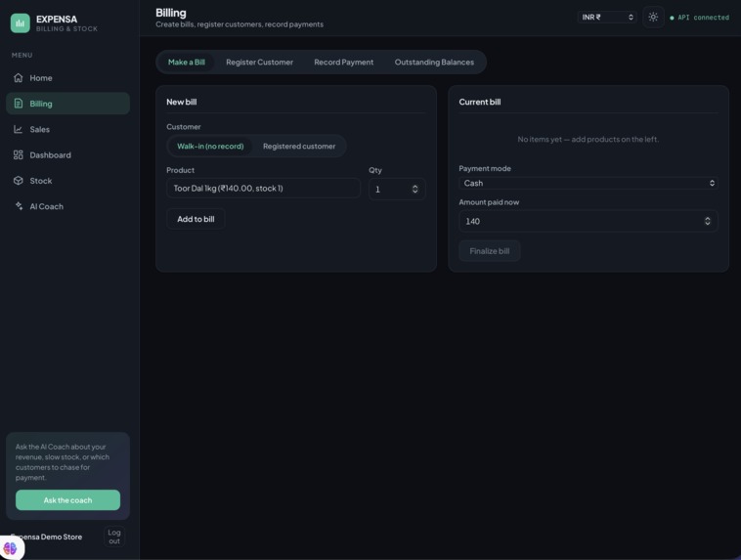Switch to Register Customer tab
741x560 pixels.
point(259,62)
